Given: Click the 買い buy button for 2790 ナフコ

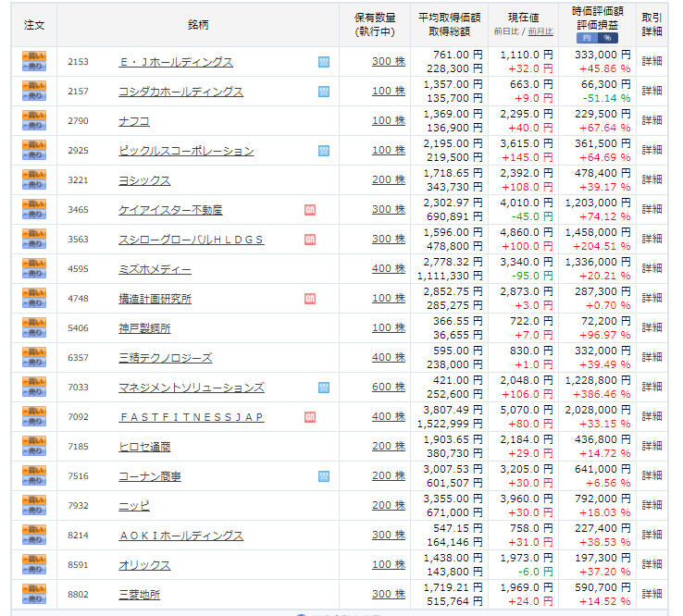Looking at the screenshot, I should tap(34, 116).
